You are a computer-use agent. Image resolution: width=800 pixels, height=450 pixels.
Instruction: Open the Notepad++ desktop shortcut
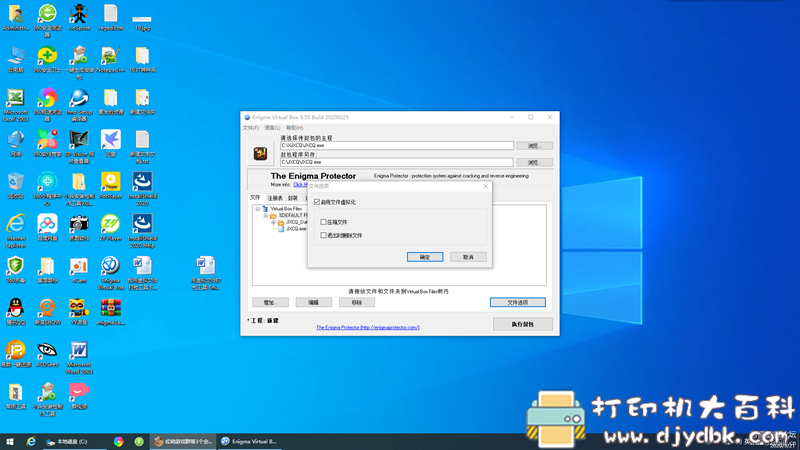click(x=110, y=59)
